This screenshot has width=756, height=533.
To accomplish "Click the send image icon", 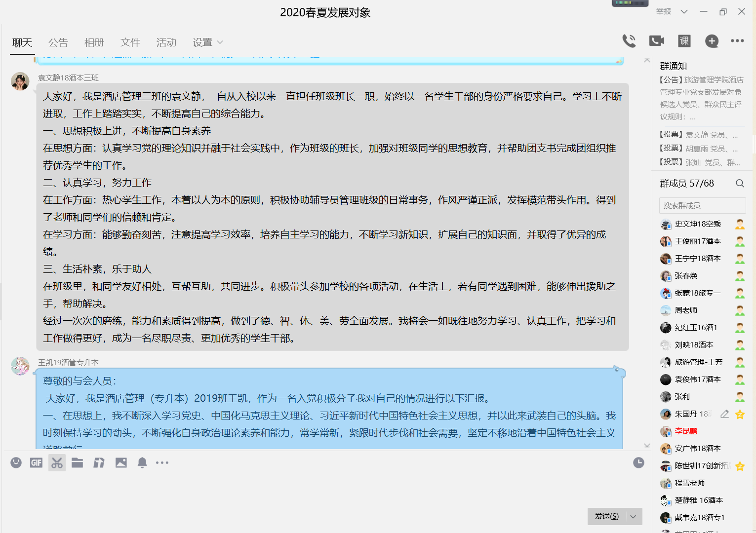I will 121,462.
